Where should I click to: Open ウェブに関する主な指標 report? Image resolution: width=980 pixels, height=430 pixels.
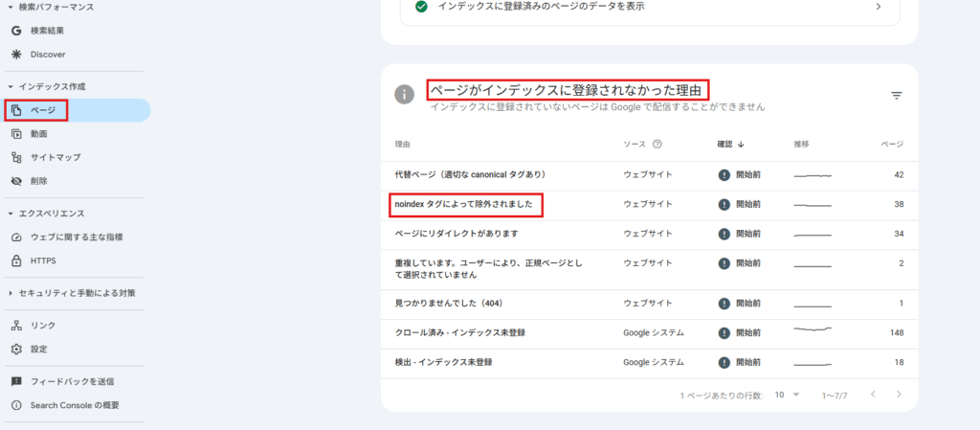[77, 237]
